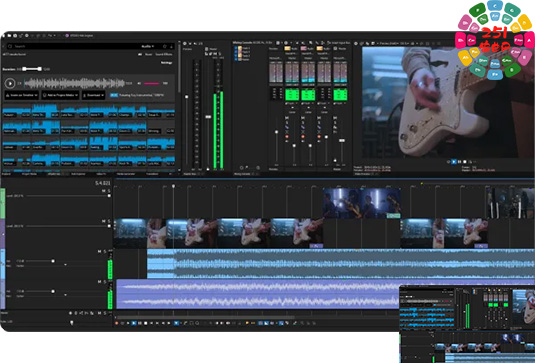Open the hub Settings link
This screenshot has width=535, height=363.
(167, 63)
